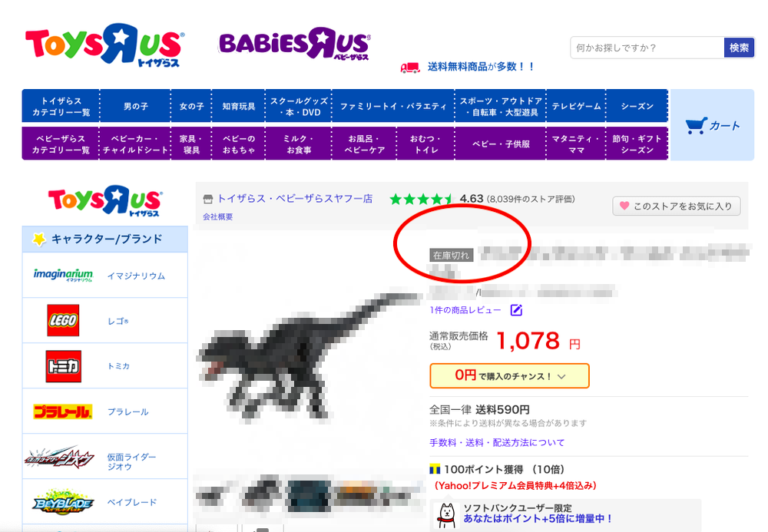Viewport: 768px width, 532px height.
Task: Click the 検索 search button
Action: (x=739, y=48)
